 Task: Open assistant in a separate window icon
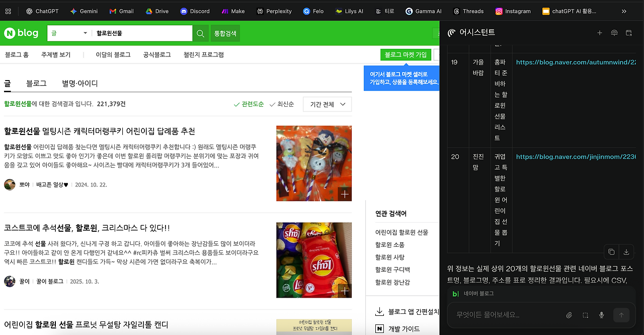[x=629, y=32]
